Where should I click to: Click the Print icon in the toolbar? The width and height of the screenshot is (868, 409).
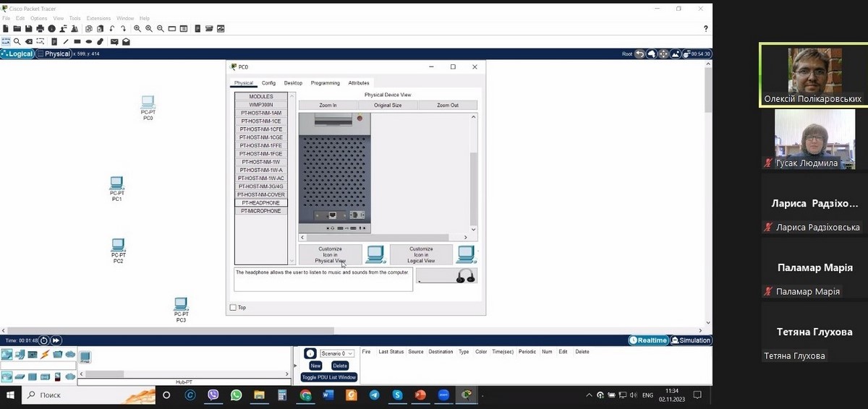click(40, 29)
